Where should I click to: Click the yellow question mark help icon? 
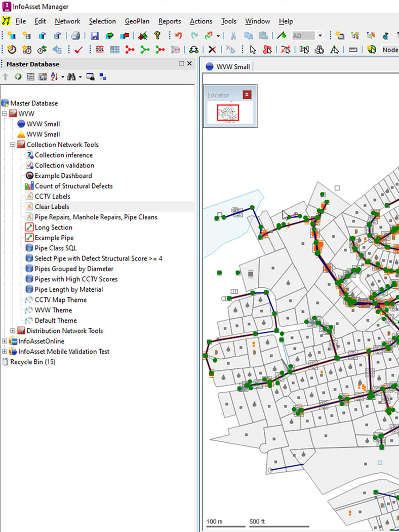point(157,35)
